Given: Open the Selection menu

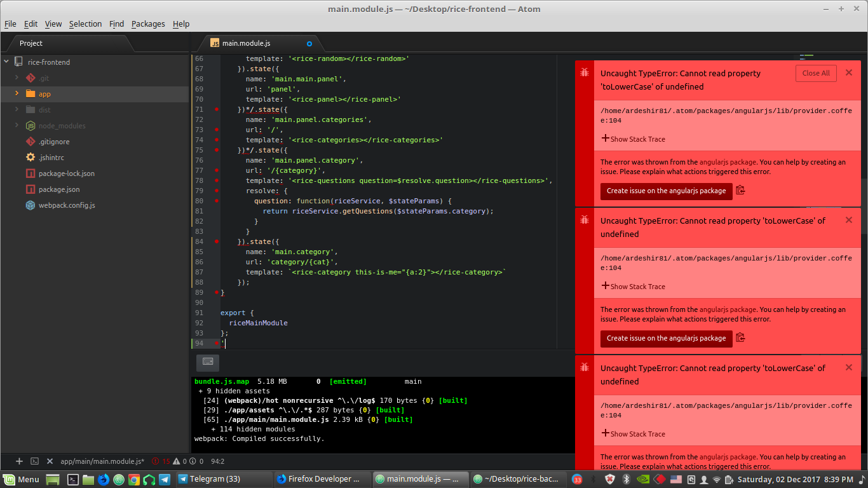Looking at the screenshot, I should [x=85, y=24].
